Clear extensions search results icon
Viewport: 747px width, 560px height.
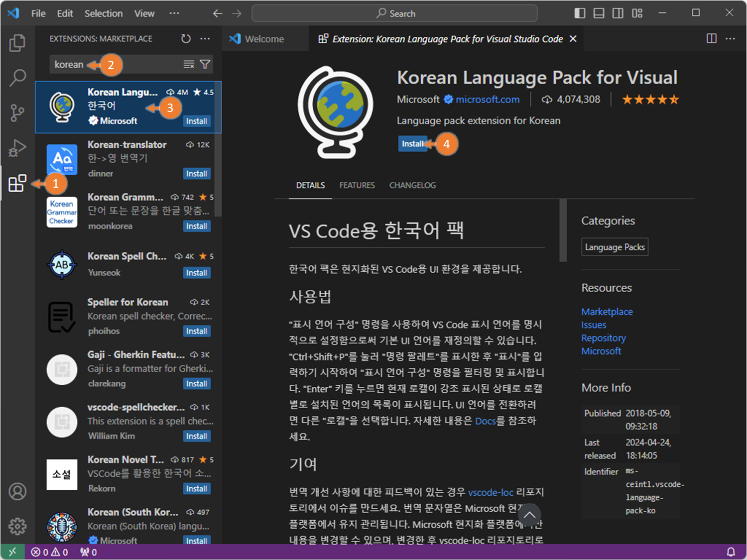pyautogui.click(x=189, y=64)
